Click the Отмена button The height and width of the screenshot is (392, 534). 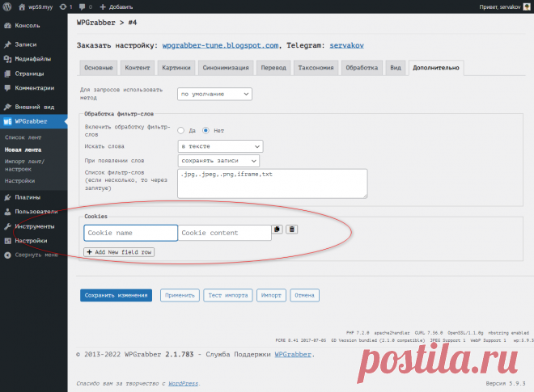click(x=305, y=295)
